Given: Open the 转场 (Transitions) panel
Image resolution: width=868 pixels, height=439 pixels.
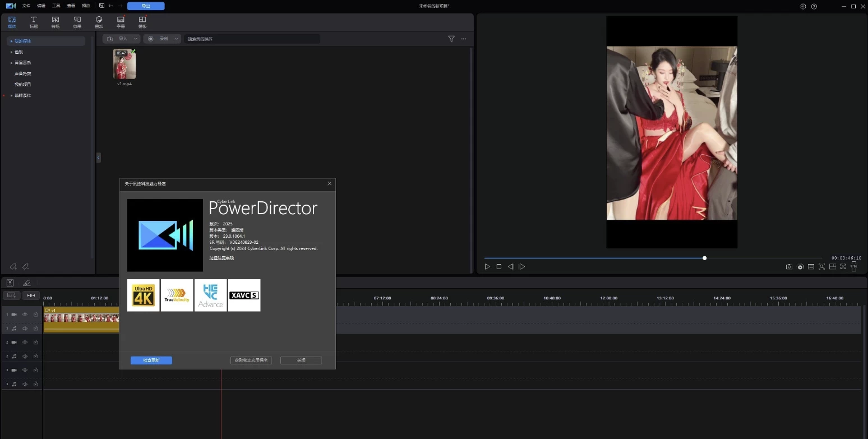Looking at the screenshot, I should point(56,21).
